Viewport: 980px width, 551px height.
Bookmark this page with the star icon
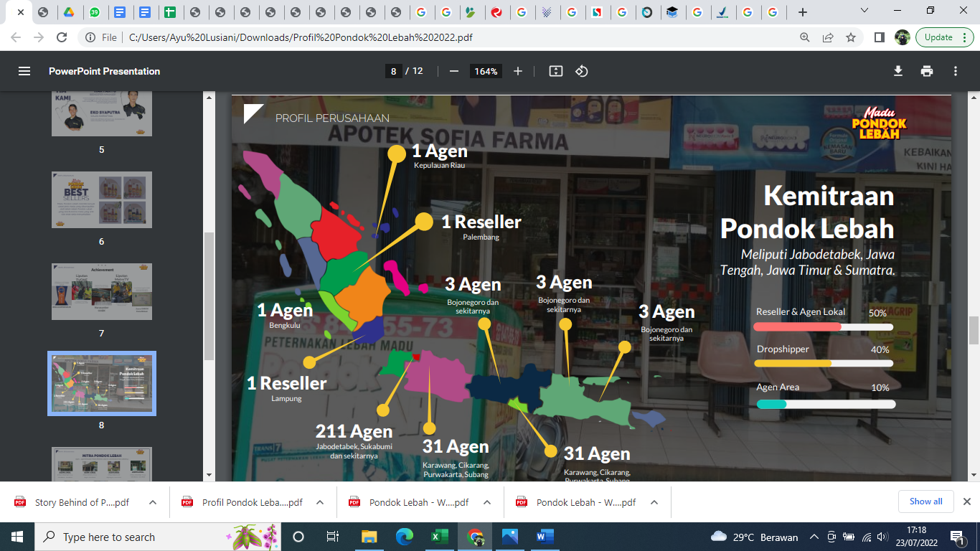pyautogui.click(x=851, y=37)
